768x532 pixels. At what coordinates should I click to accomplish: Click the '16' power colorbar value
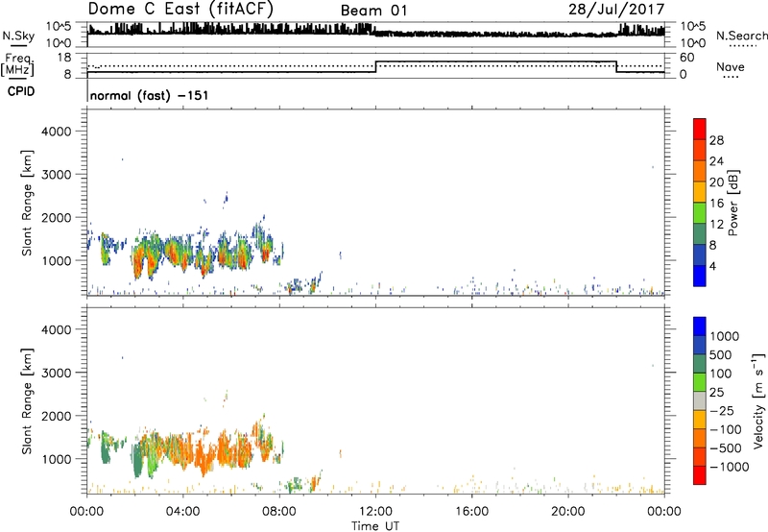716,204
